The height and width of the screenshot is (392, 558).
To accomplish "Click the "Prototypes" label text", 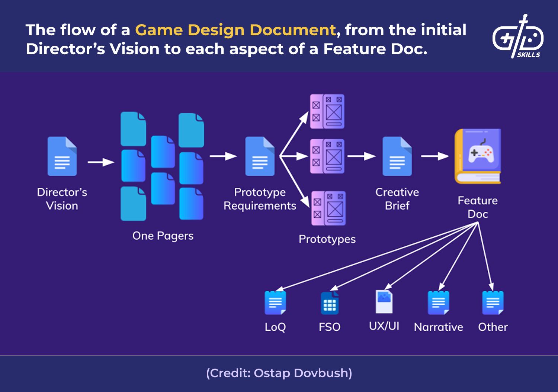I will tap(327, 239).
